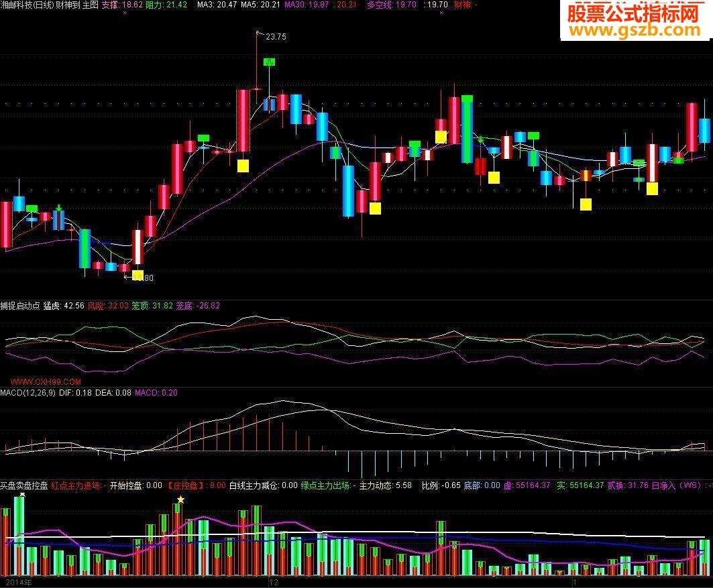Viewport: 713px width, 588px height.
Task: Select the 23.75 high price label
Action: [x=276, y=37]
